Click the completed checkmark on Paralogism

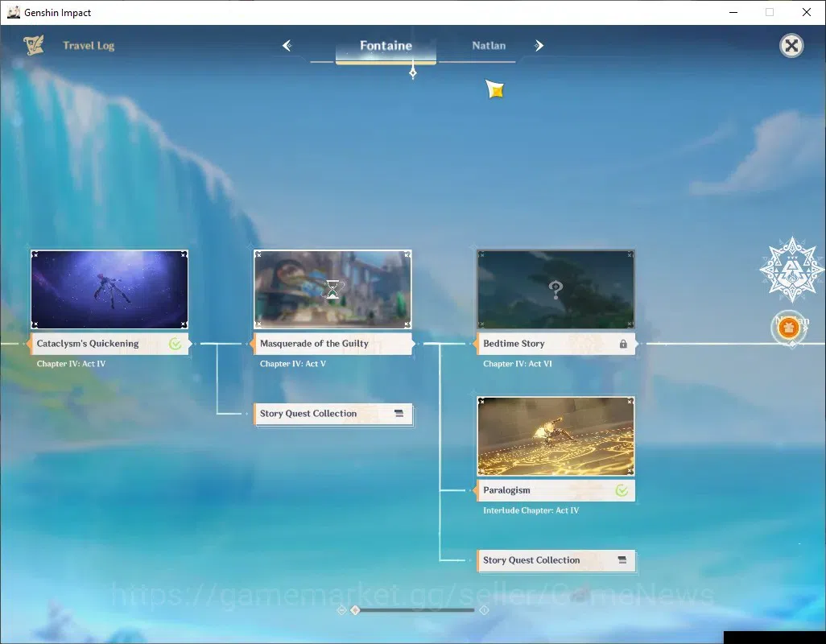click(x=622, y=490)
